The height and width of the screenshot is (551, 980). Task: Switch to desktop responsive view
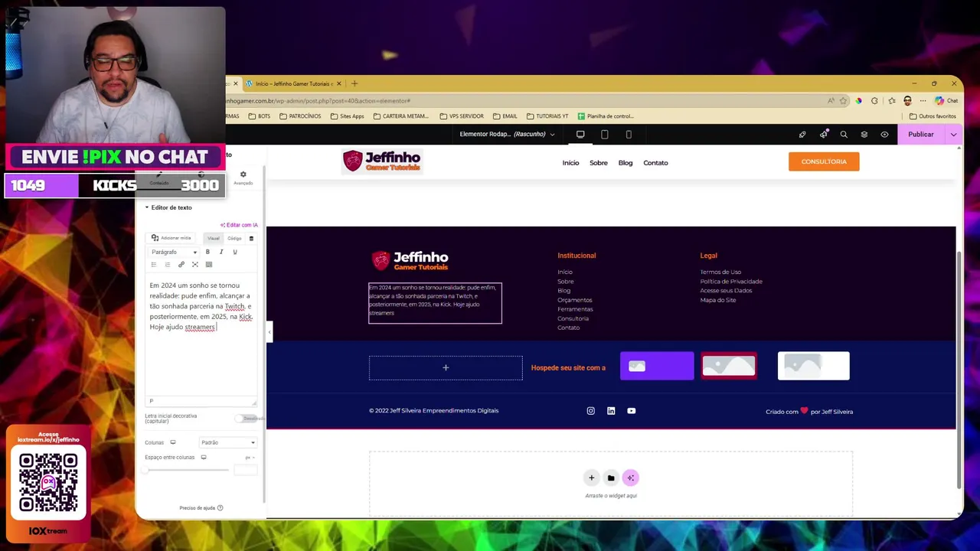580,135
